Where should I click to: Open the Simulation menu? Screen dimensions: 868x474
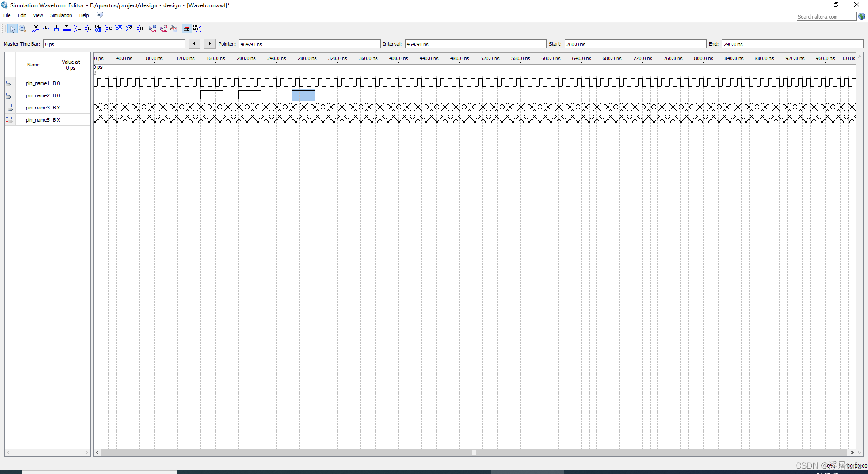(61, 15)
